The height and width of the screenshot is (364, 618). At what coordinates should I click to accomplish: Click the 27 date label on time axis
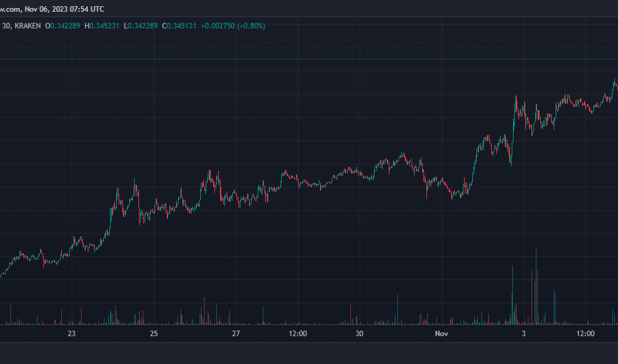(235, 334)
